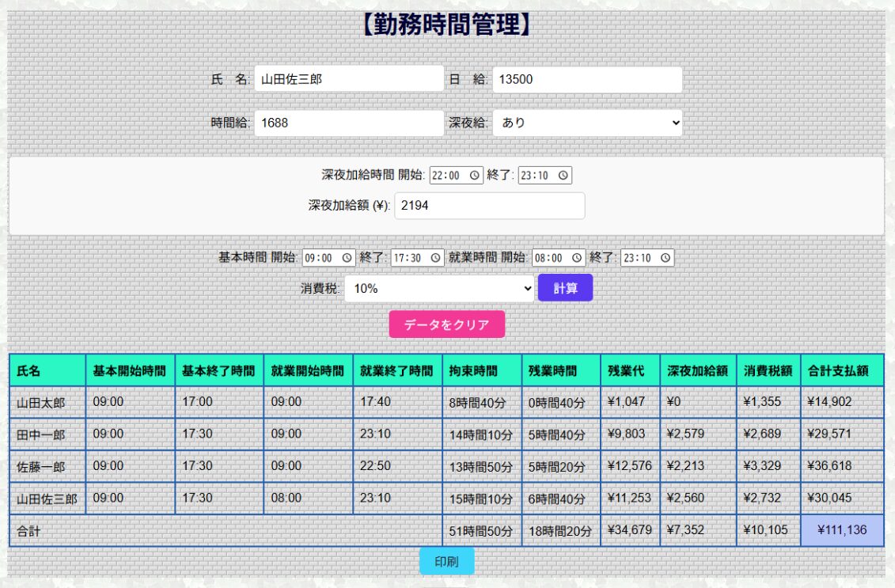Open time picker for 就業時間 終了

click(x=666, y=258)
